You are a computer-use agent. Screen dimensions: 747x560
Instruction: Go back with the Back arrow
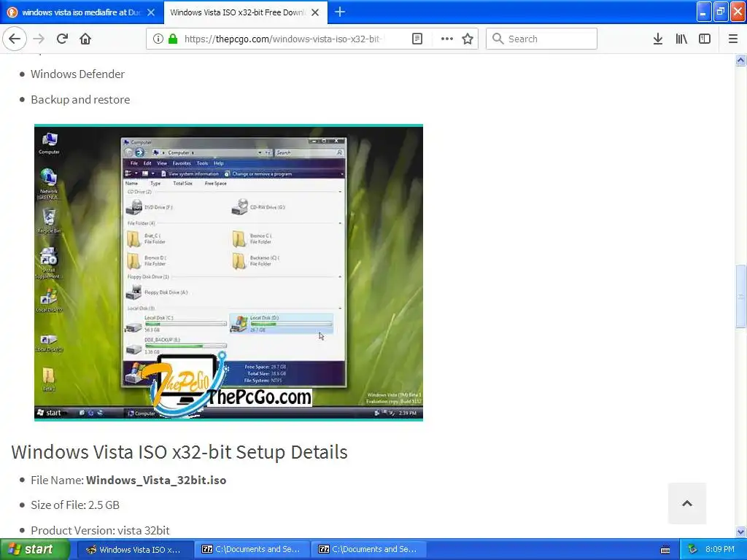(x=15, y=39)
